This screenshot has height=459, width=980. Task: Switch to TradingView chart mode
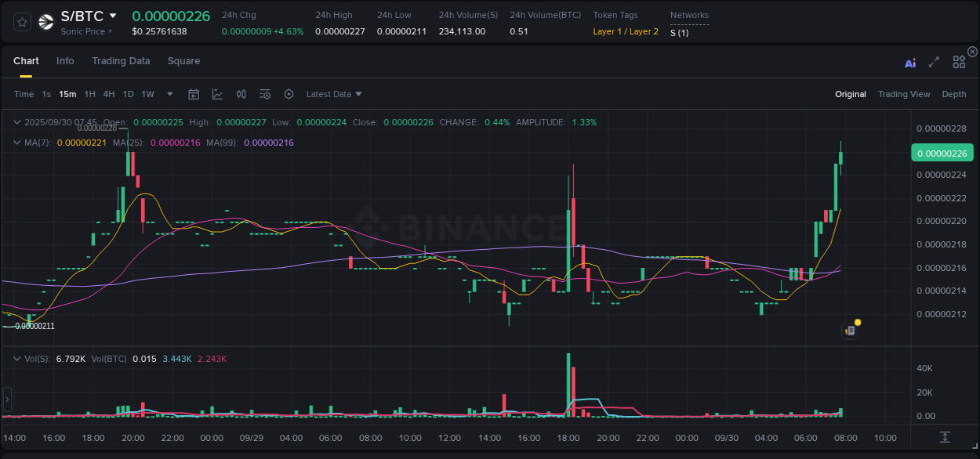904,94
